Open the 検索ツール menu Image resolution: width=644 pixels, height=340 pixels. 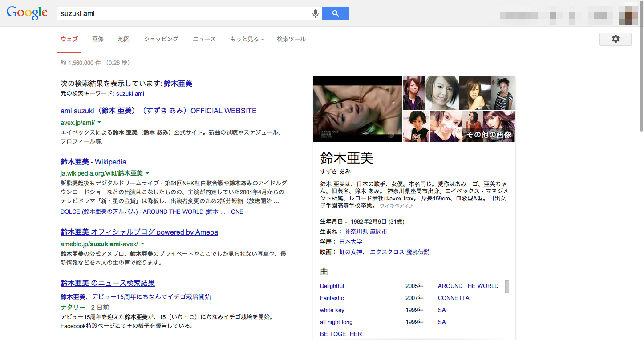[291, 39]
